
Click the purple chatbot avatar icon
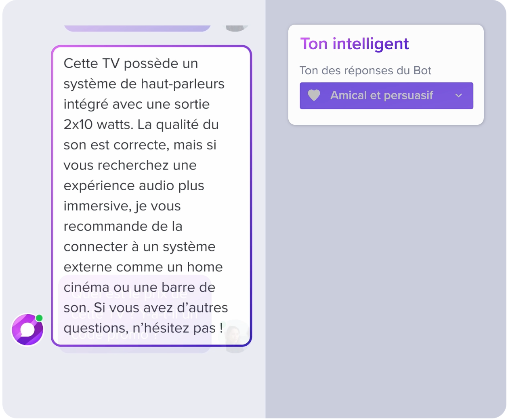pos(27,330)
